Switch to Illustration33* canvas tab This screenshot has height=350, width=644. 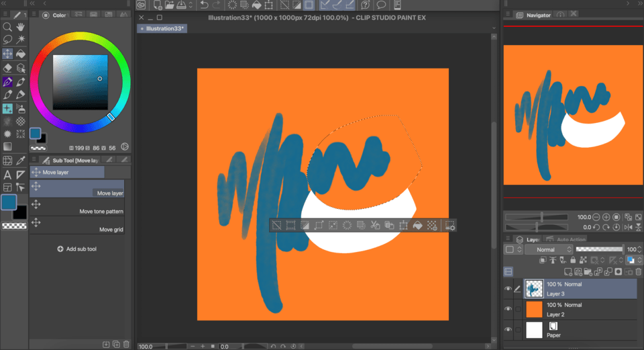(162, 28)
